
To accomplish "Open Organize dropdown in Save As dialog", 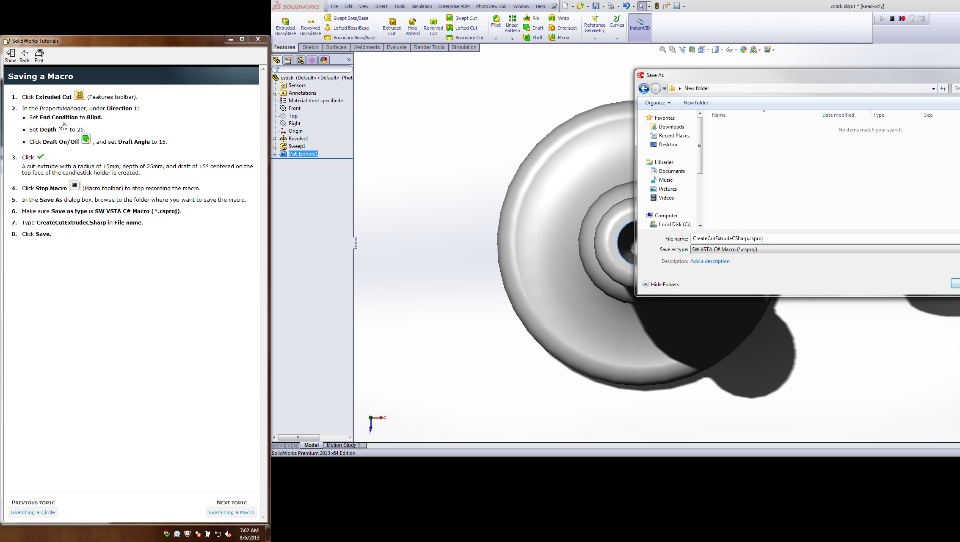I will pos(657,103).
